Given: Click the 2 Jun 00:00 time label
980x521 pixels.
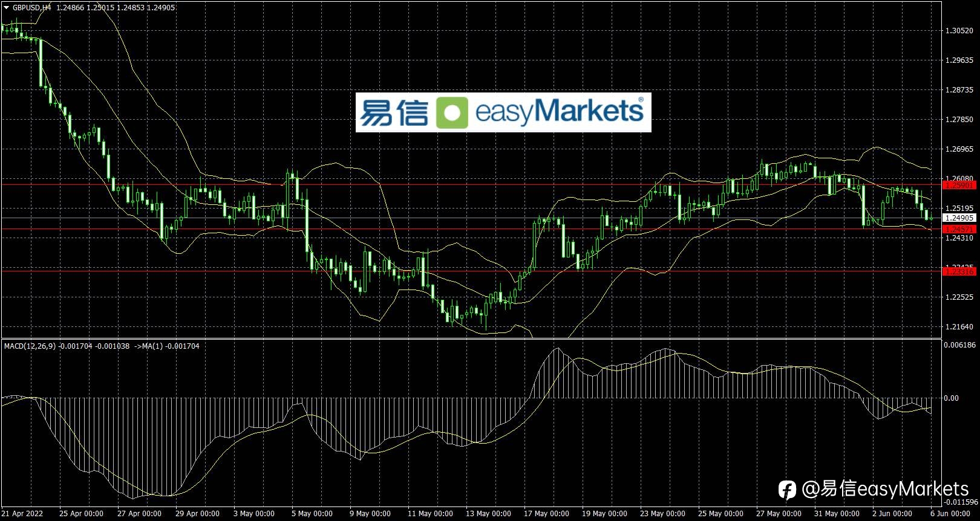Looking at the screenshot, I should pyautogui.click(x=892, y=514).
